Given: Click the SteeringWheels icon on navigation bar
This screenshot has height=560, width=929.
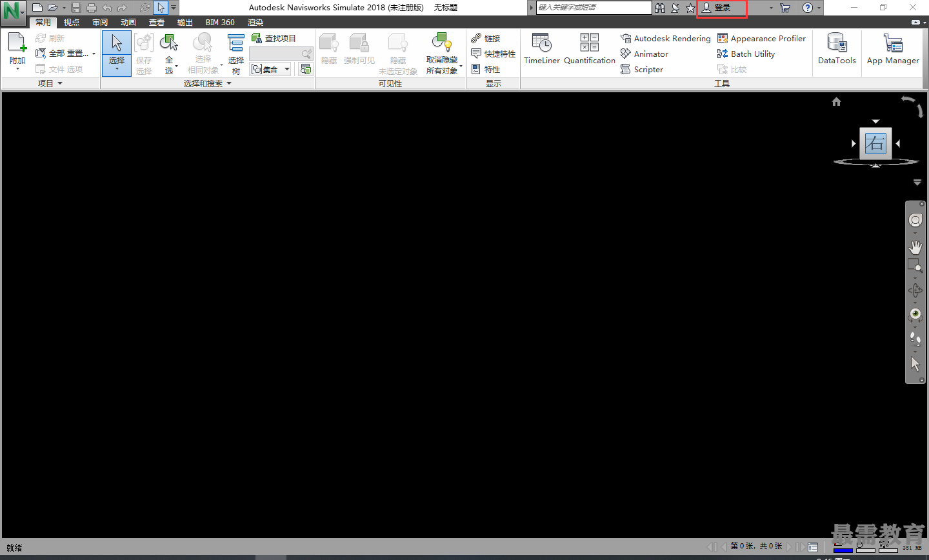Looking at the screenshot, I should click(915, 221).
